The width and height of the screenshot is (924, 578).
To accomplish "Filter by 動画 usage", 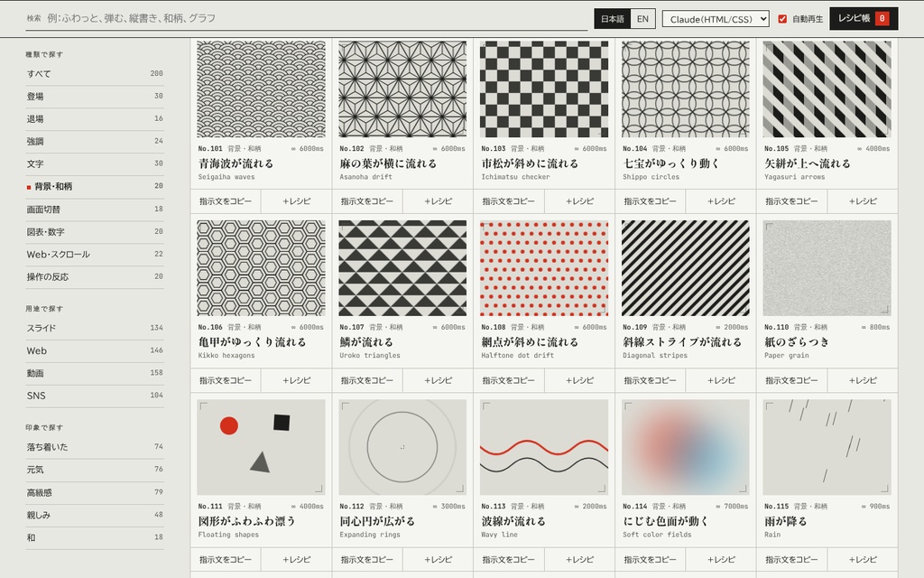I will (x=95, y=373).
